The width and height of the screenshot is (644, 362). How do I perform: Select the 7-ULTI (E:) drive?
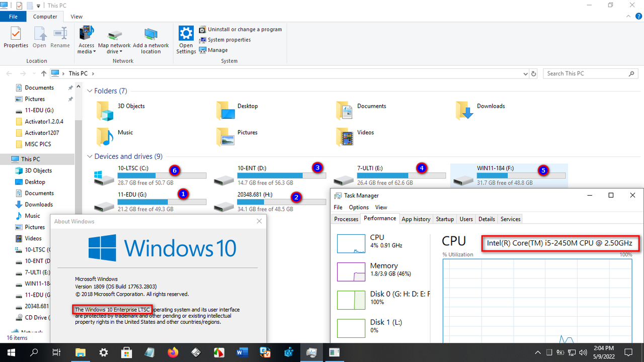[x=389, y=175]
